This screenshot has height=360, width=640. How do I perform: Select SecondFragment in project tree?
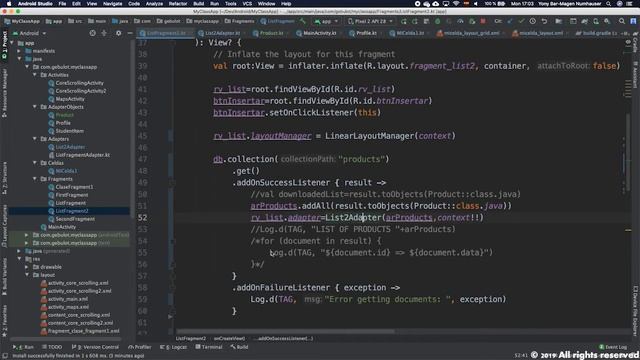75,219
